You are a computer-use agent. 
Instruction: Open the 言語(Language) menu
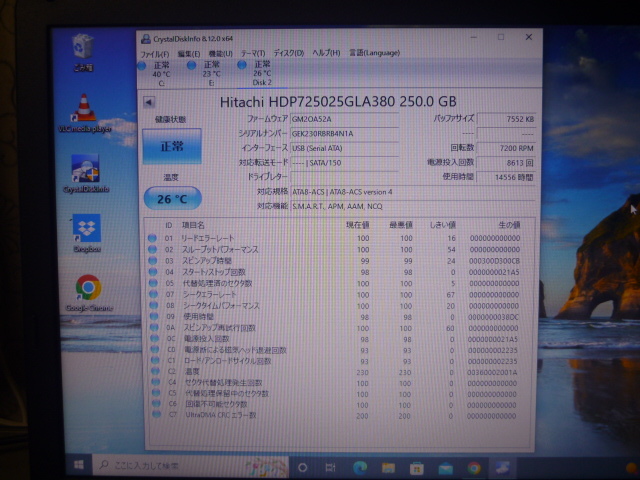(374, 53)
